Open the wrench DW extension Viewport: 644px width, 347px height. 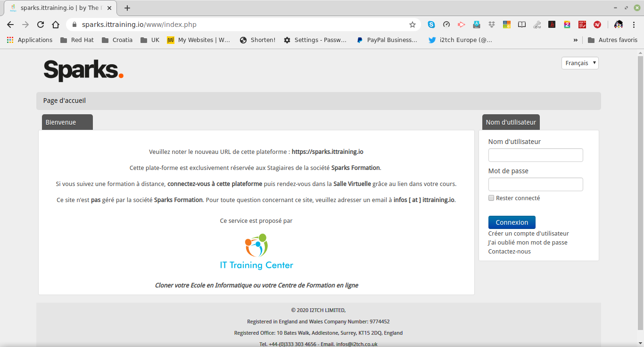point(537,25)
